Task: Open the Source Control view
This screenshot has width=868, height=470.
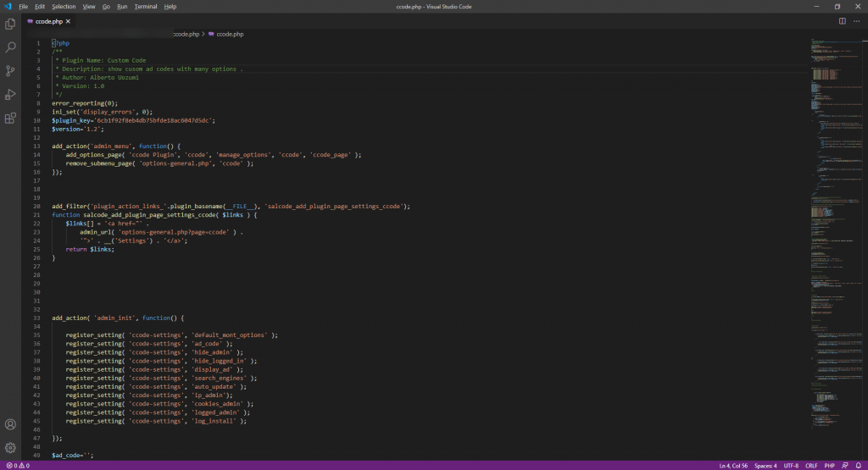Action: click(x=10, y=71)
